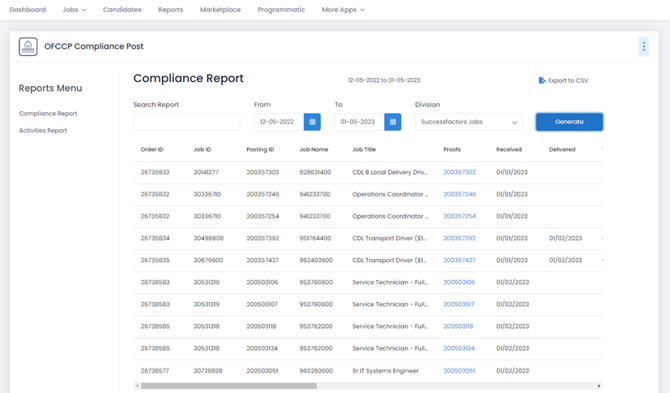Click the To date field 01-05-2023
Viewport: 670px width, 393px height.
click(359, 122)
